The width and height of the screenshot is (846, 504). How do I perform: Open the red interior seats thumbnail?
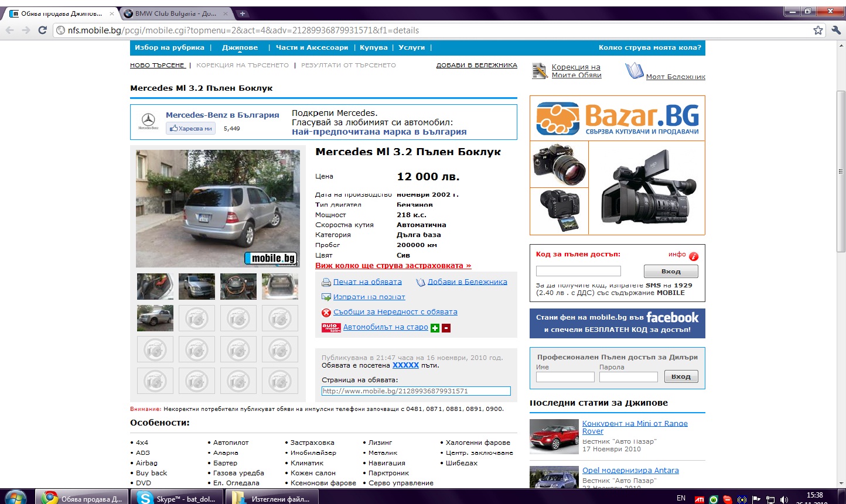tap(155, 286)
